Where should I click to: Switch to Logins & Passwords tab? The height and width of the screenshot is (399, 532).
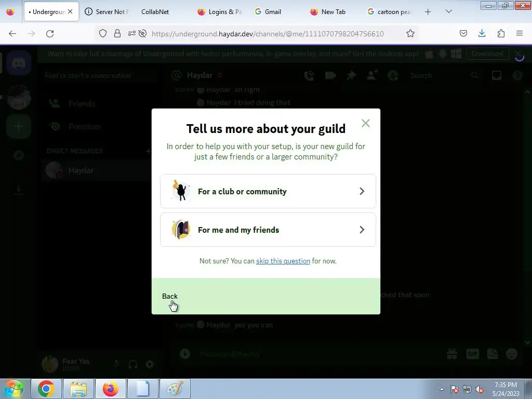pos(220,12)
